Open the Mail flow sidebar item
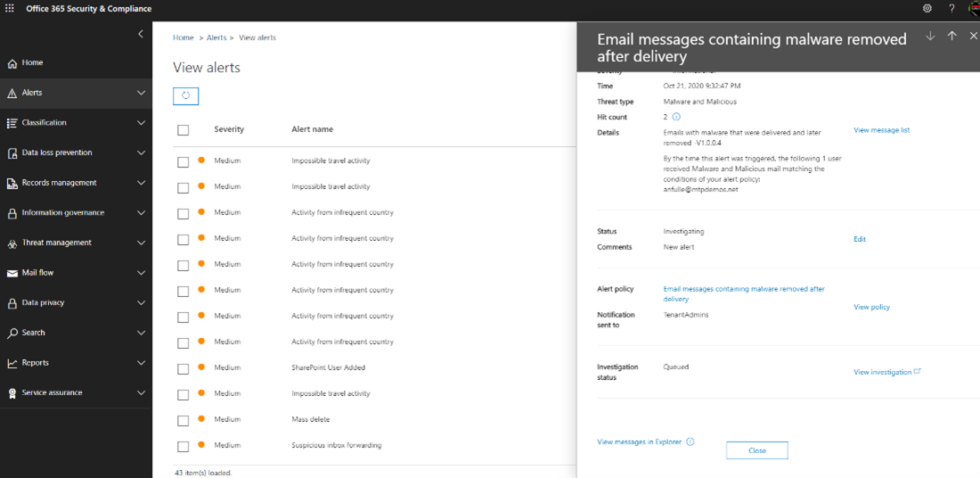Image resolution: width=980 pixels, height=478 pixels. point(76,273)
